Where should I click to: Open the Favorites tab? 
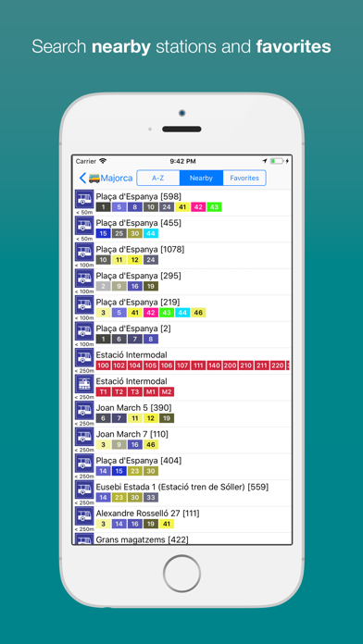[x=244, y=179]
